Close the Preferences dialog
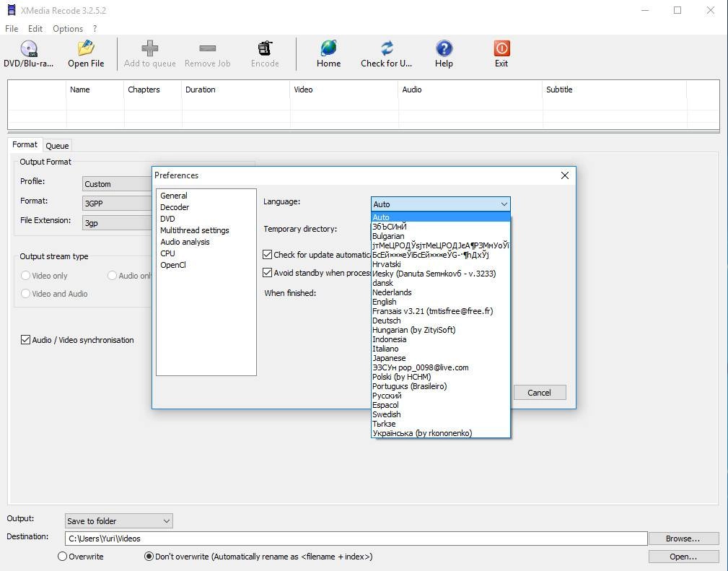The width and height of the screenshot is (728, 571). point(564,175)
